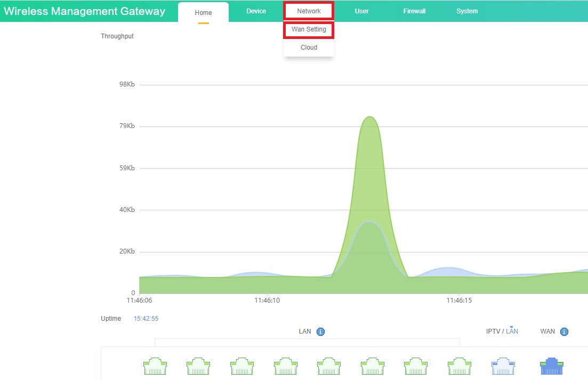Viewport: 588px width, 380px height.
Task: Click the fifth green LAN port icon
Action: [328, 367]
